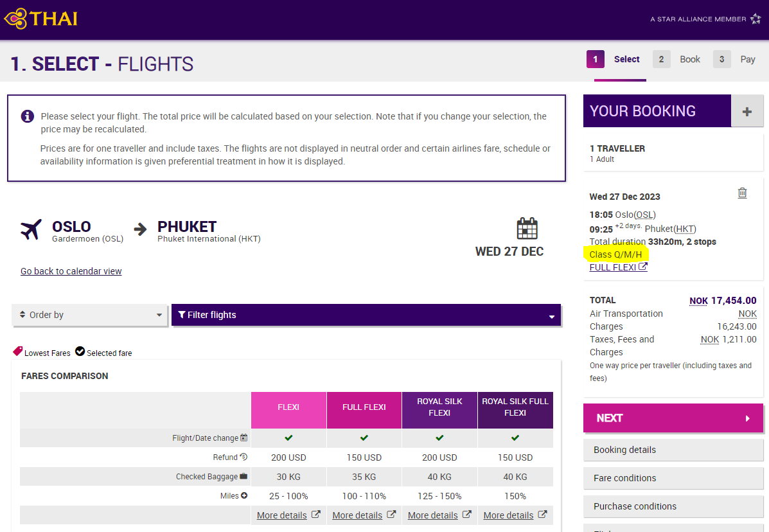Click the Miles plus icon
769x532 pixels.
coord(244,496)
